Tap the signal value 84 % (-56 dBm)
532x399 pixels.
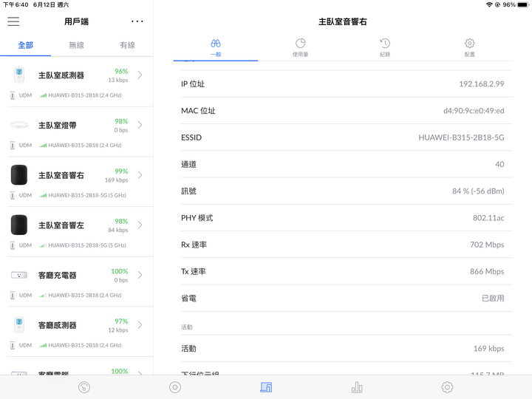(478, 191)
